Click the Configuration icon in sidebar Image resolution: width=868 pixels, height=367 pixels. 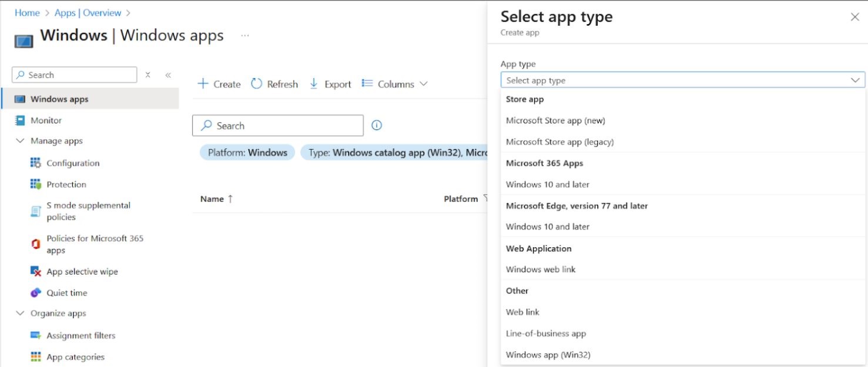coord(36,163)
